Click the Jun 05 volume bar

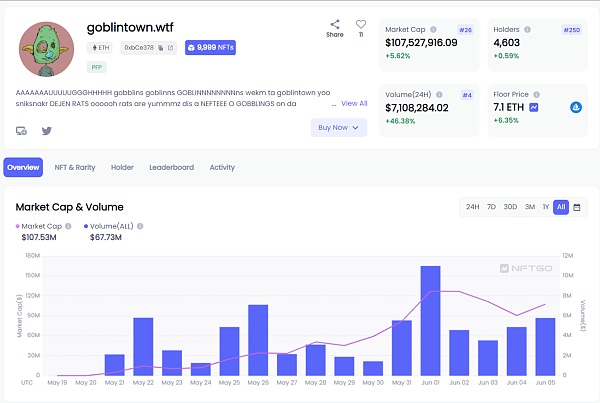(x=545, y=347)
